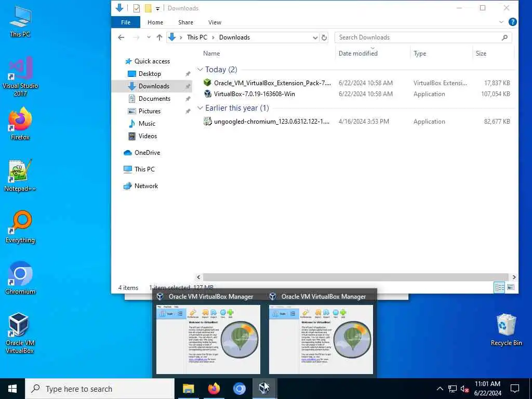Select the VirtualBox-7.0.19-163608-Win file
Viewport: 532px width, 399px height.
(254, 94)
